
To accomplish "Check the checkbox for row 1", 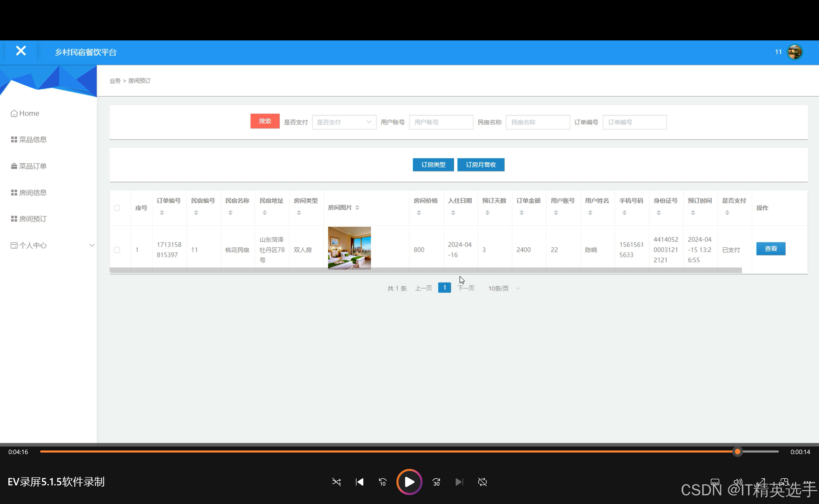I will tap(117, 250).
